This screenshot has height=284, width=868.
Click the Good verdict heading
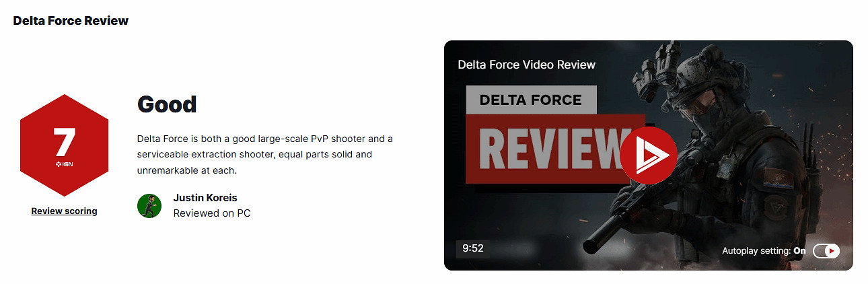click(167, 104)
